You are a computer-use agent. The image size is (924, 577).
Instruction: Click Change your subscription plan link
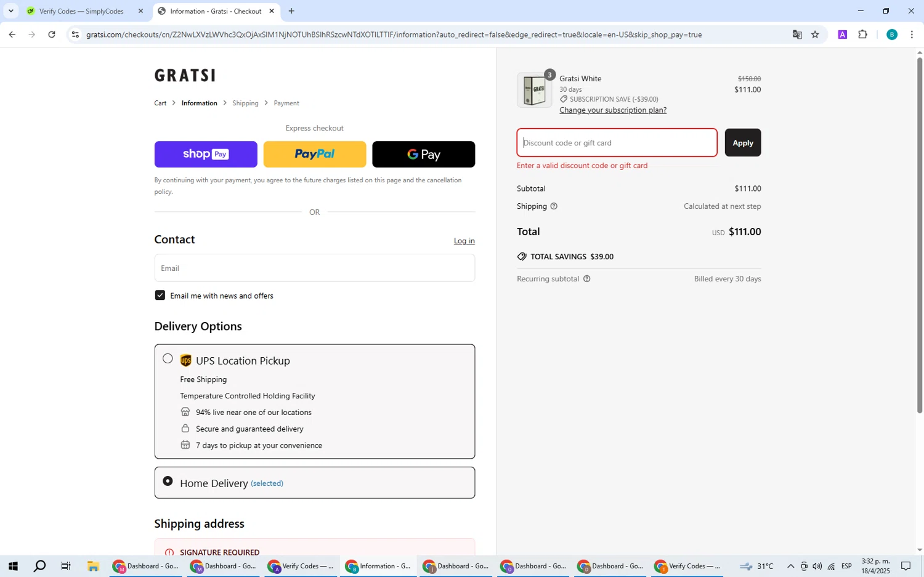613,110
